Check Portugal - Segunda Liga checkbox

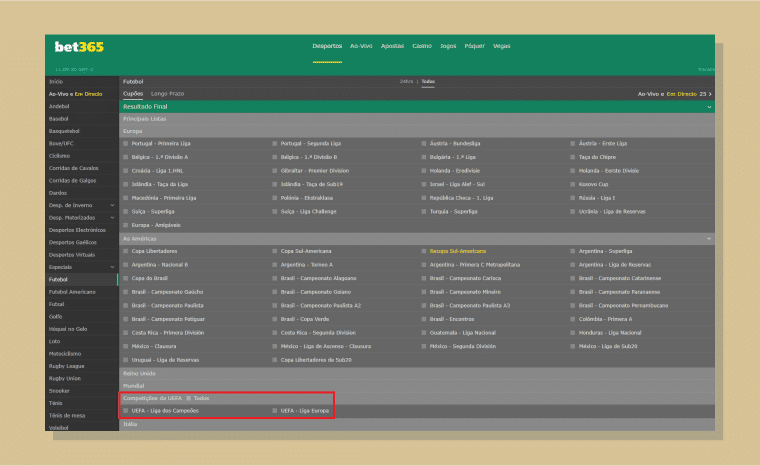click(275, 144)
